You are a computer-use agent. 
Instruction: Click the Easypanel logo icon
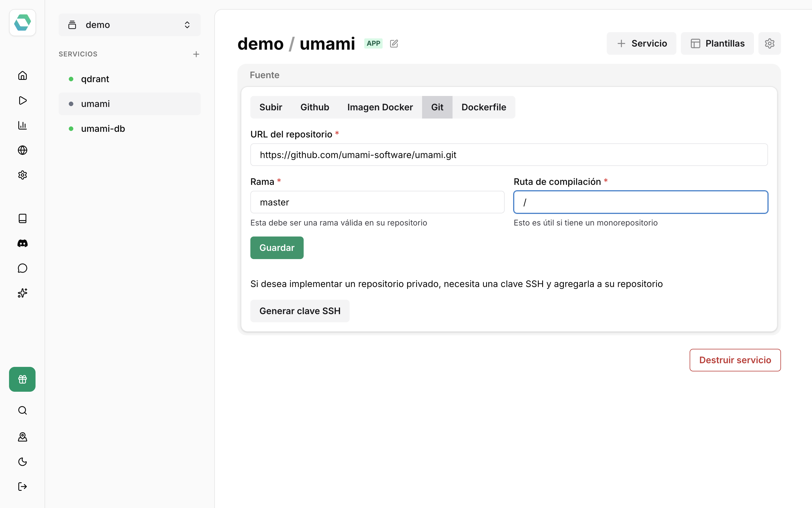click(x=23, y=23)
